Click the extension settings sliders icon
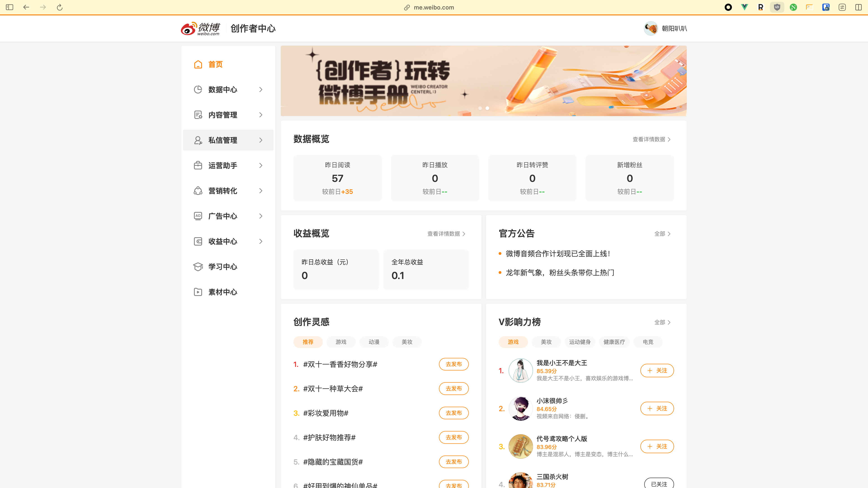This screenshot has width=868, height=488. tap(842, 7)
